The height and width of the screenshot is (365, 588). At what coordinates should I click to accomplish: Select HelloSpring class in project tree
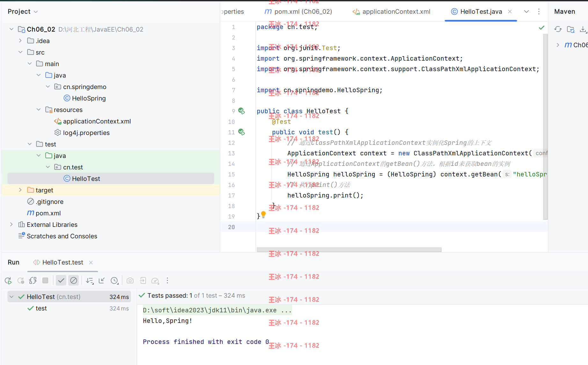click(85, 98)
